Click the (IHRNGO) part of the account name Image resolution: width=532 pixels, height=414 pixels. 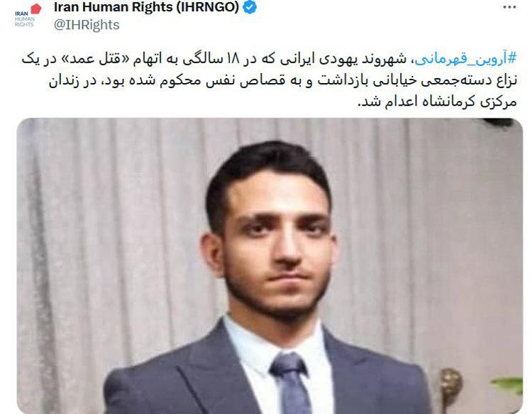pyautogui.click(x=208, y=7)
